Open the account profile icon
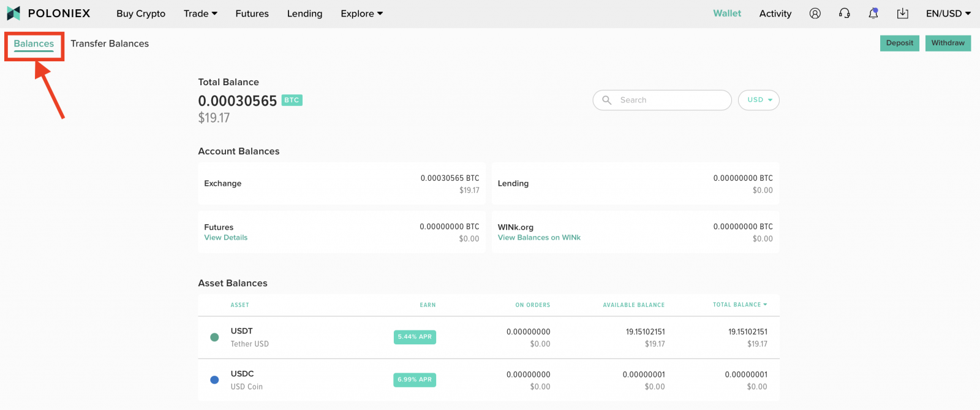980x410 pixels. coord(815,13)
